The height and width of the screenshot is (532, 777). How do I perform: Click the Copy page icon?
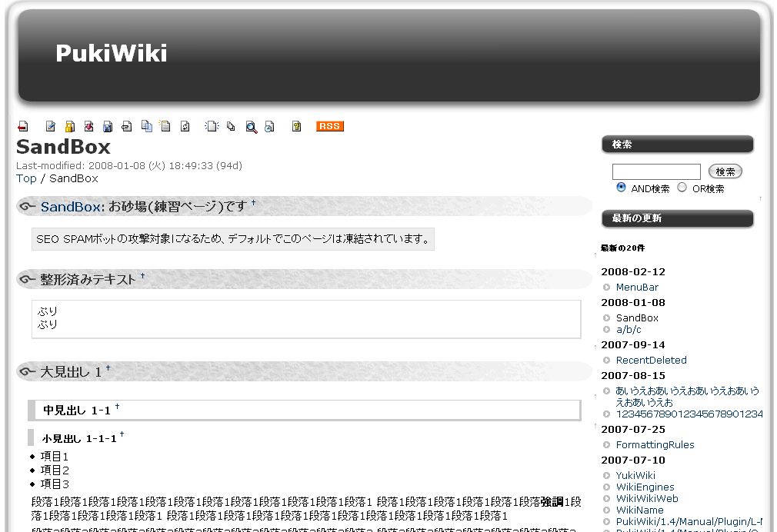pyautogui.click(x=146, y=127)
